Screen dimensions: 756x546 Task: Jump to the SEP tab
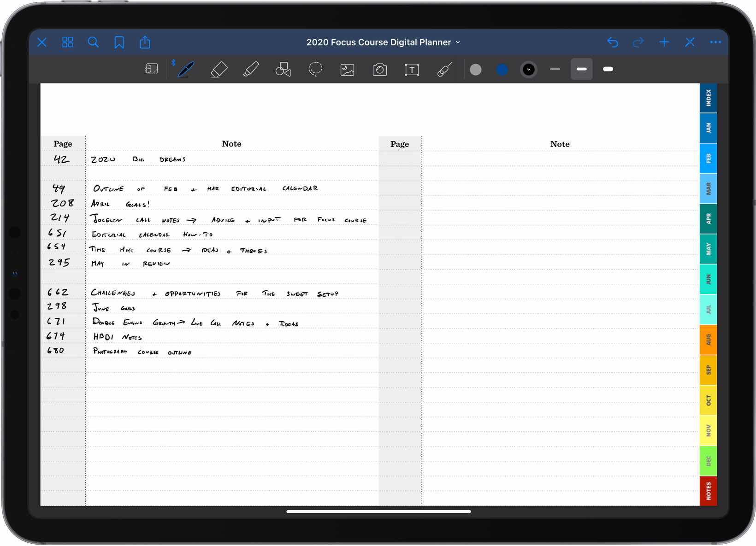709,370
